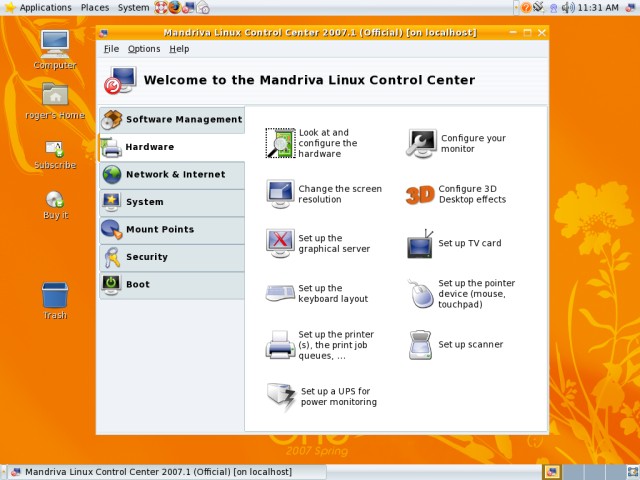This screenshot has width=640, height=480.
Task: Open the File menu
Action: coord(111,49)
